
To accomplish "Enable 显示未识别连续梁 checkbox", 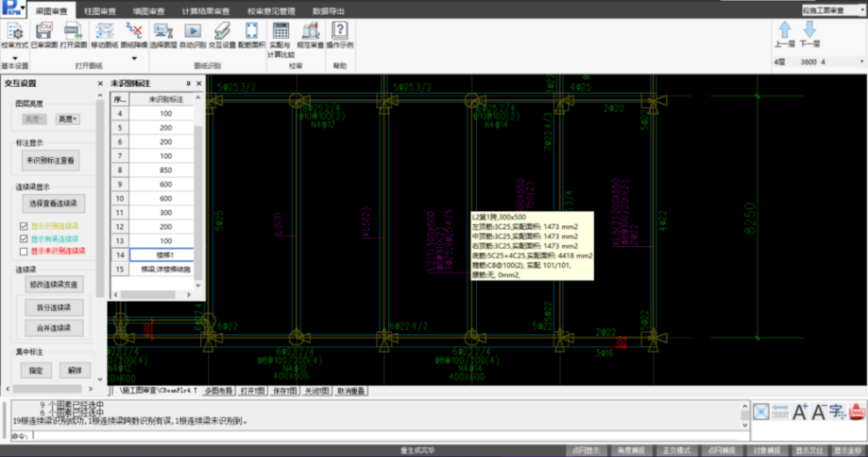I will pyautogui.click(x=24, y=250).
